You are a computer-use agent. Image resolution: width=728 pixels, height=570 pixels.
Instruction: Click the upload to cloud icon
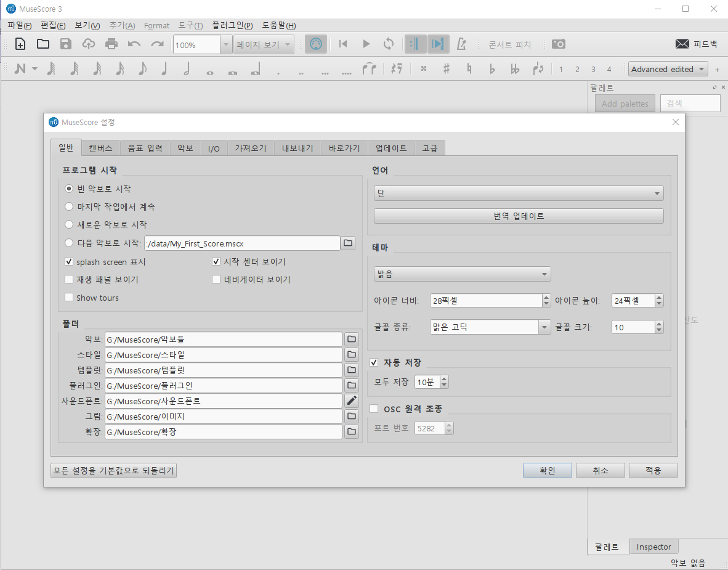(88, 44)
